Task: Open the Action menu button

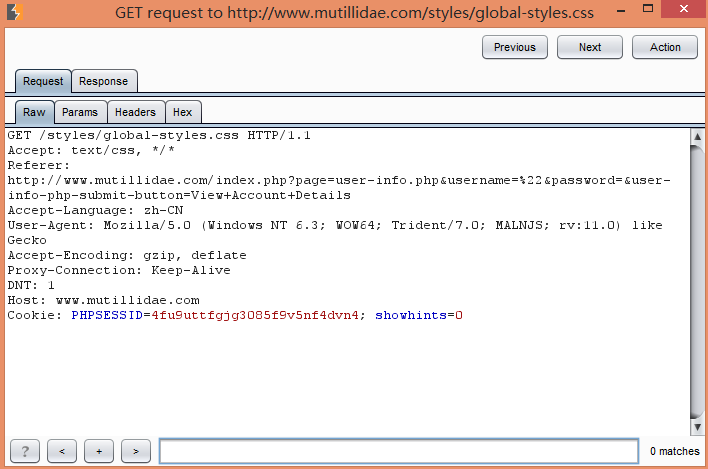Action: (665, 47)
